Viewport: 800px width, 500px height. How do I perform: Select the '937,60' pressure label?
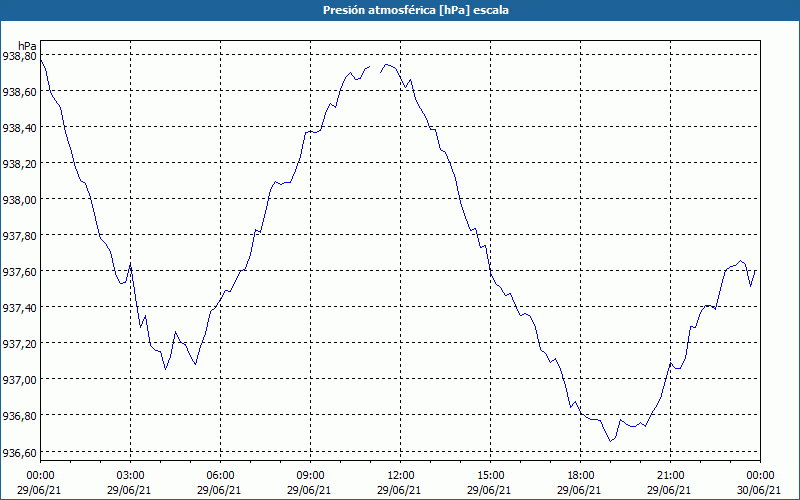click(19, 272)
